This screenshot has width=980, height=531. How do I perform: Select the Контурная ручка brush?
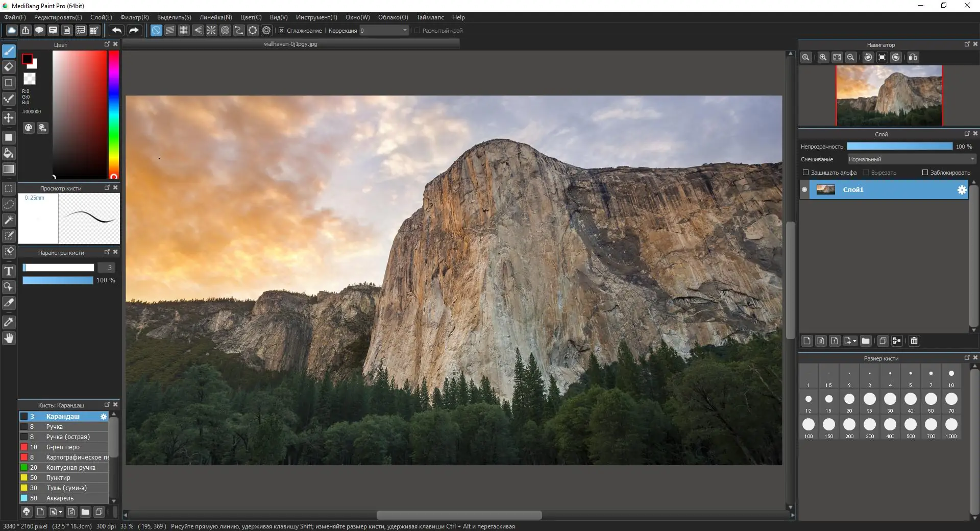[64, 468]
